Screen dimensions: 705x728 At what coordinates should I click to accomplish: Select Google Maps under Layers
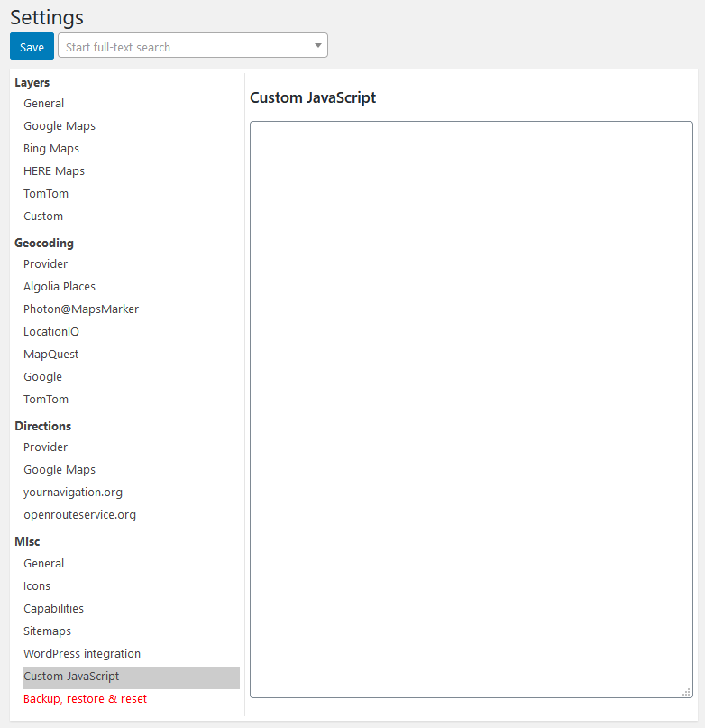coord(60,126)
